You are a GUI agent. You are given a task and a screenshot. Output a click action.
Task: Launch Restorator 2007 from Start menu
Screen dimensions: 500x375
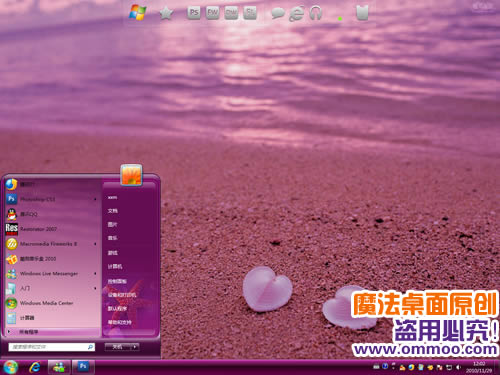click(x=52, y=229)
